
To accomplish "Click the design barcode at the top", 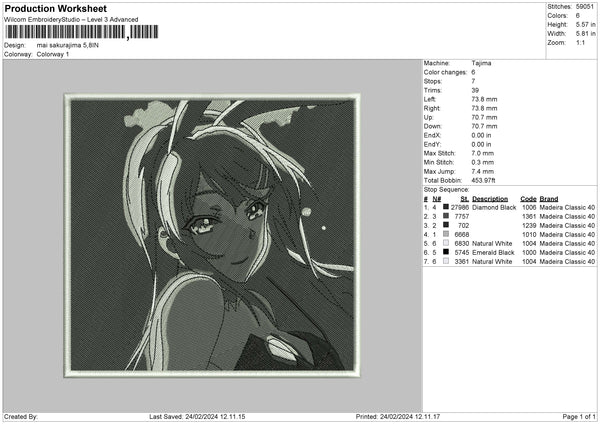I will pyautogui.click(x=81, y=32).
